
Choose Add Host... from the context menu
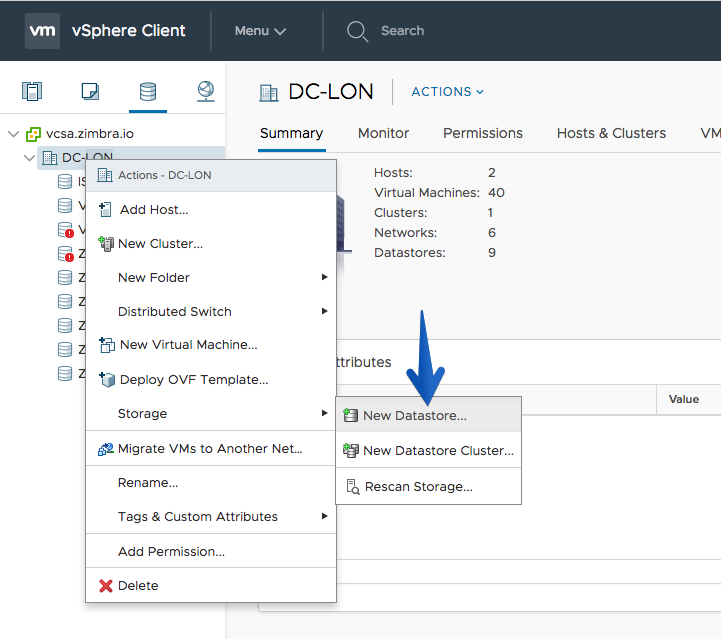coord(211,210)
